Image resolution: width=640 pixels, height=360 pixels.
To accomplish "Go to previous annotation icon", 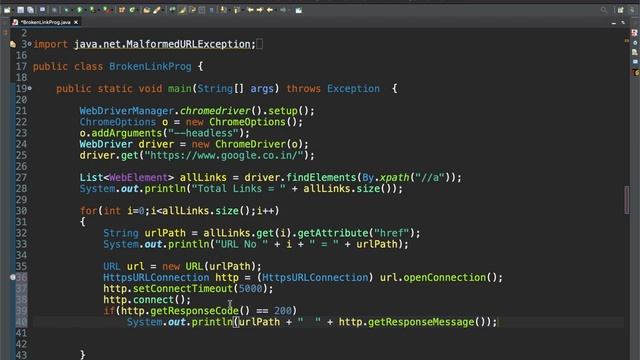I will coord(236,10).
